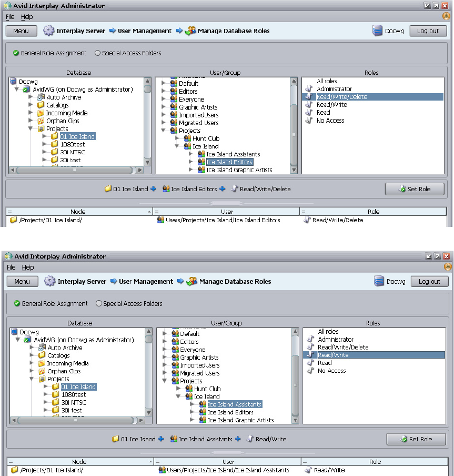
Task: Select ImportedUsers group in top window
Action: click(199, 115)
